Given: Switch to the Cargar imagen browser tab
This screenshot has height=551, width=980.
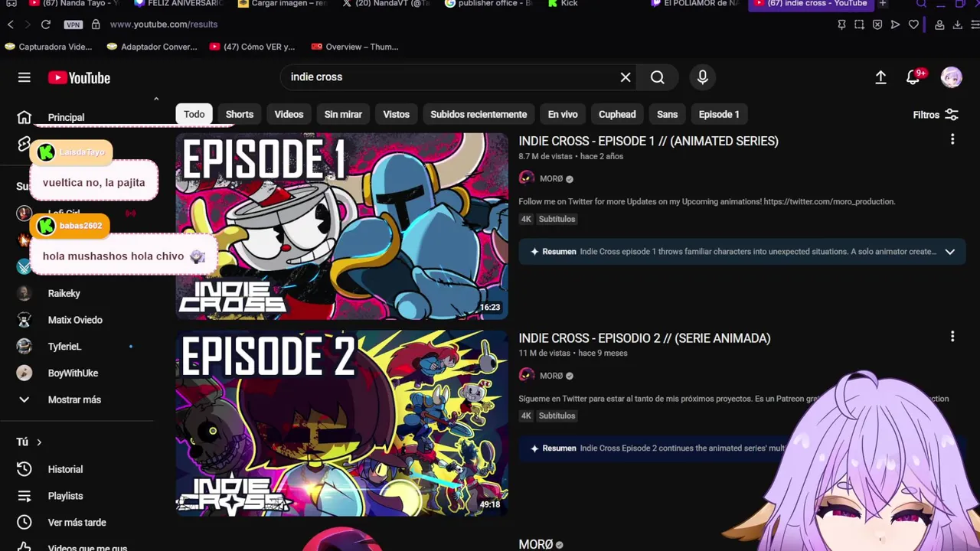Looking at the screenshot, I should point(282,4).
